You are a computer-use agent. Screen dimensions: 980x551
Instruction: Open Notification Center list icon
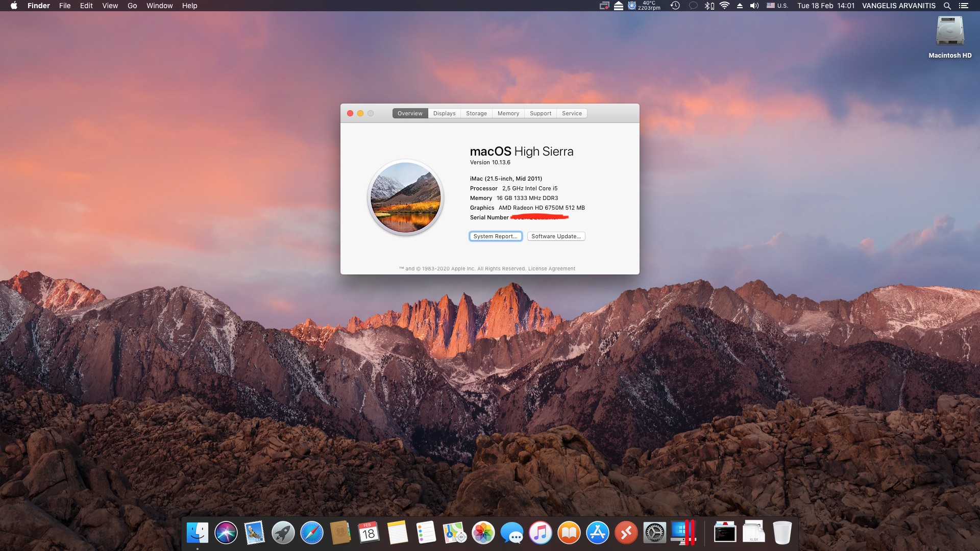[964, 6]
